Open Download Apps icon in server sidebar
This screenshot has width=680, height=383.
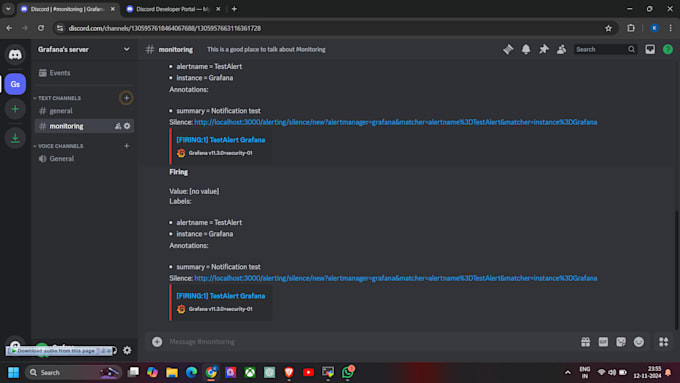point(15,138)
